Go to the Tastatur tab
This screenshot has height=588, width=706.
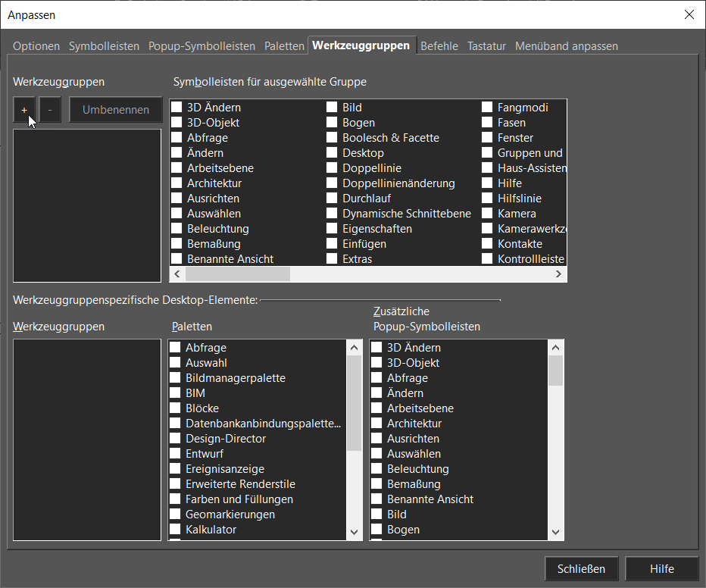[486, 46]
